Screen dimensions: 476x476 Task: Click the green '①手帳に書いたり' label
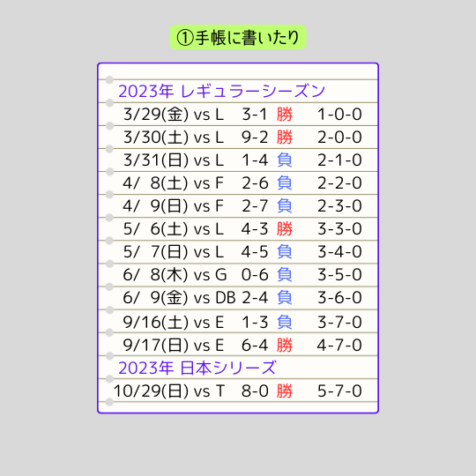[x=238, y=37]
